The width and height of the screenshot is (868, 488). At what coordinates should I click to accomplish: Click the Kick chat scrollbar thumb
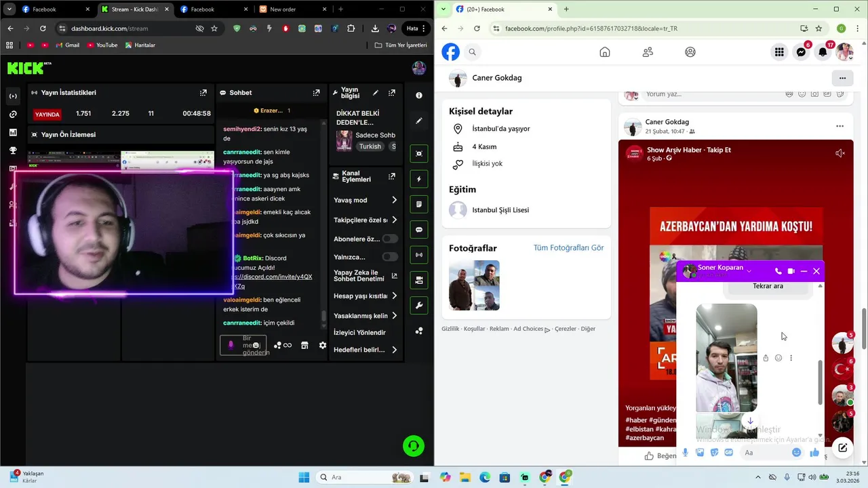pyautogui.click(x=323, y=317)
